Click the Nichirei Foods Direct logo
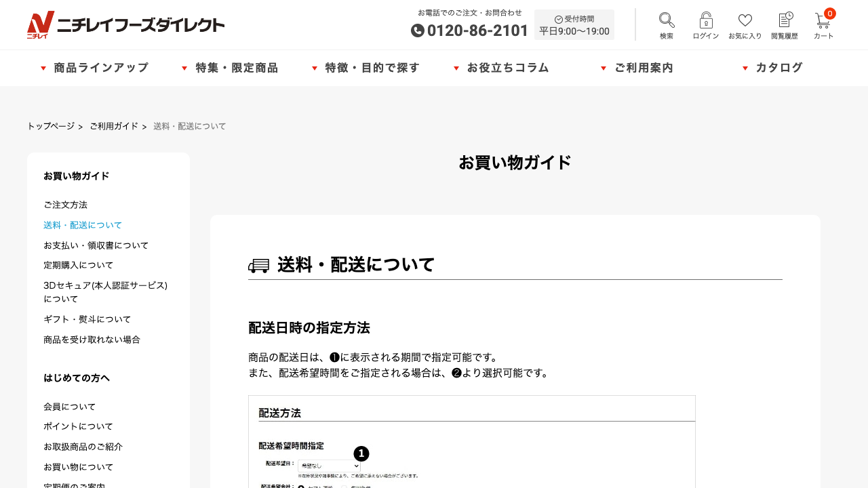Screen dimensions: 868x488 click(x=125, y=25)
